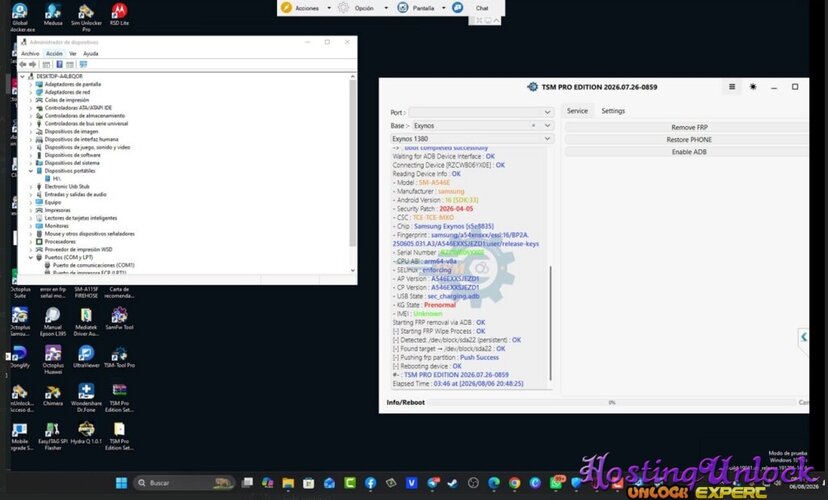
Task: Open the Acción menu in Device Manager
Action: [x=54, y=53]
